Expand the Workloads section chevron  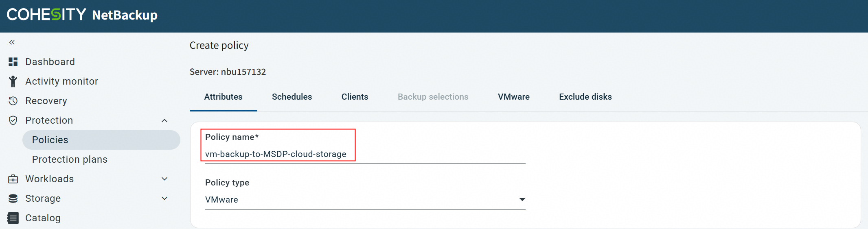click(164, 179)
